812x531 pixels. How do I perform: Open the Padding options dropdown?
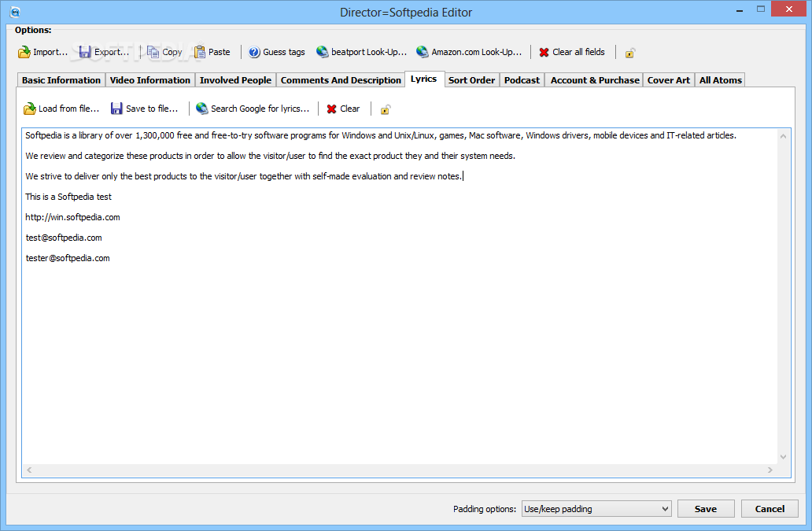pyautogui.click(x=596, y=509)
